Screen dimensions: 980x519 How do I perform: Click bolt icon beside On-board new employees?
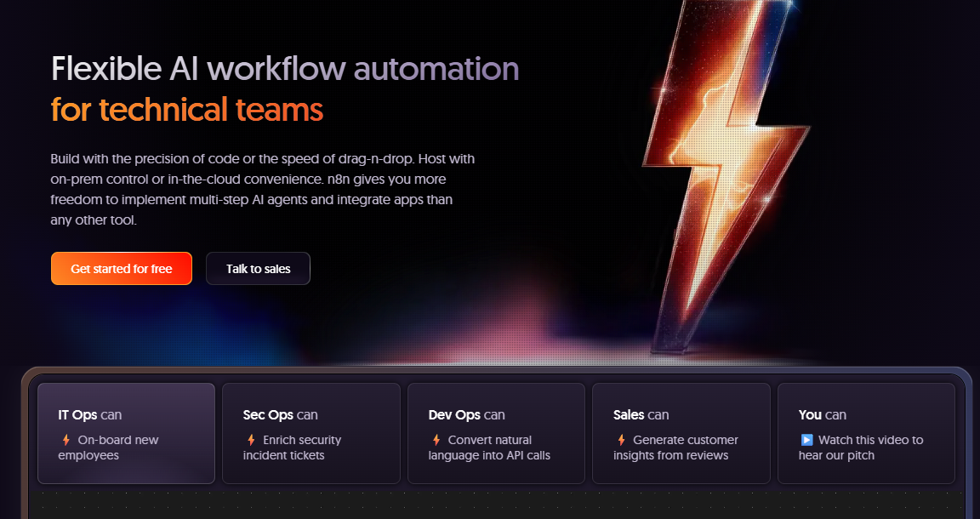coord(66,440)
